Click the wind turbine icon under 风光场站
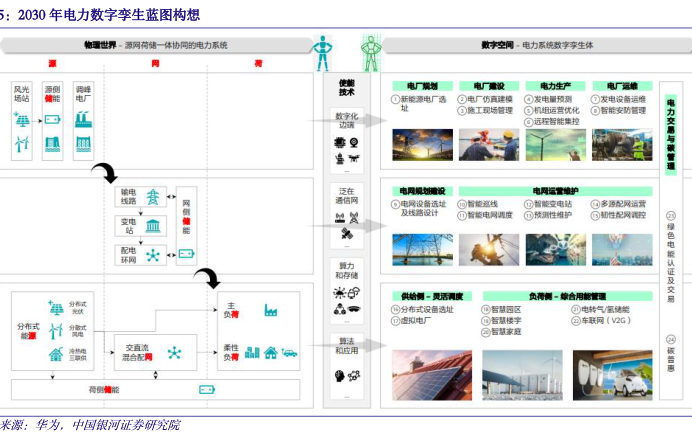The image size is (692, 442). (x=22, y=144)
